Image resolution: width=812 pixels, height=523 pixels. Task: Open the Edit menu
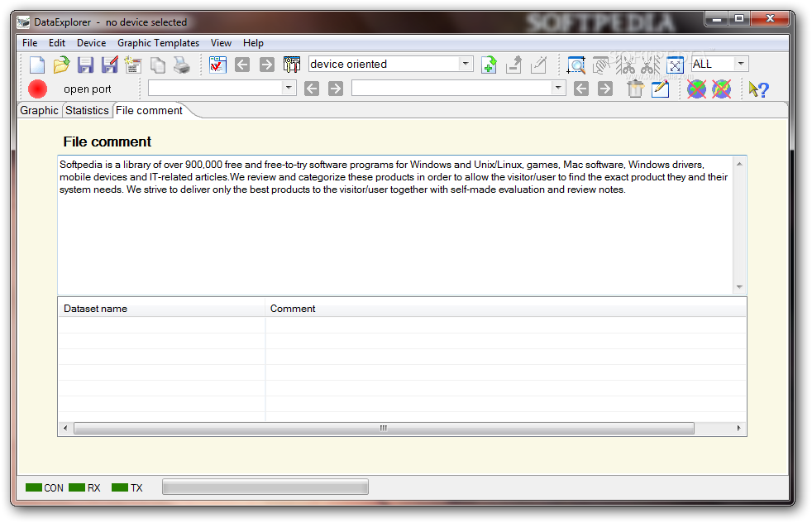pos(57,43)
